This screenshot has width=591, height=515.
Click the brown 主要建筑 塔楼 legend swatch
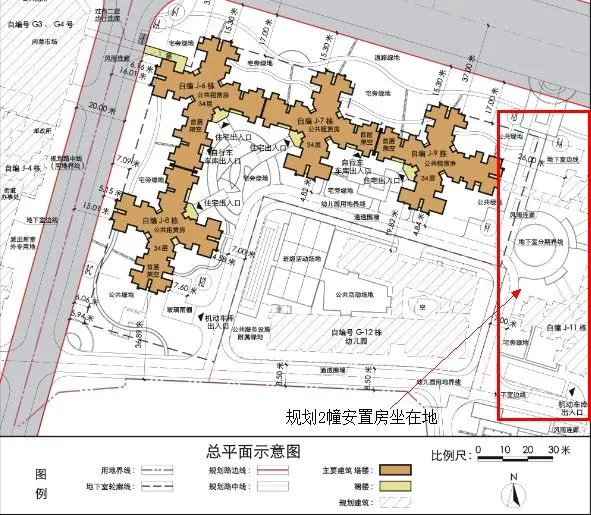click(395, 470)
